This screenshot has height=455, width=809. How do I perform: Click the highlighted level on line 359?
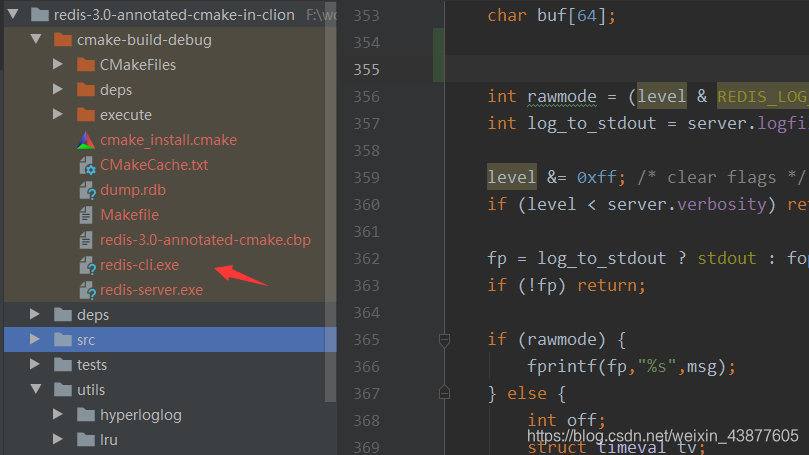click(x=511, y=177)
